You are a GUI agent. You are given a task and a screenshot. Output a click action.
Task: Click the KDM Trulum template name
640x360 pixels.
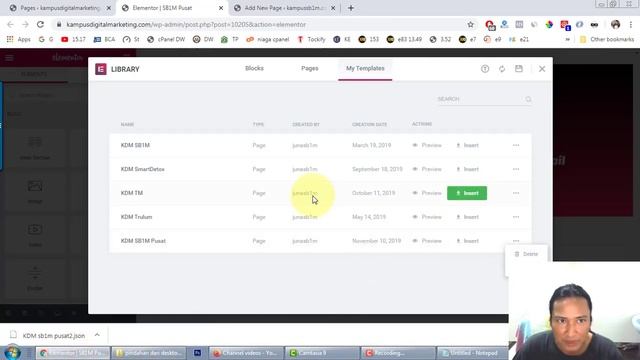point(136,217)
